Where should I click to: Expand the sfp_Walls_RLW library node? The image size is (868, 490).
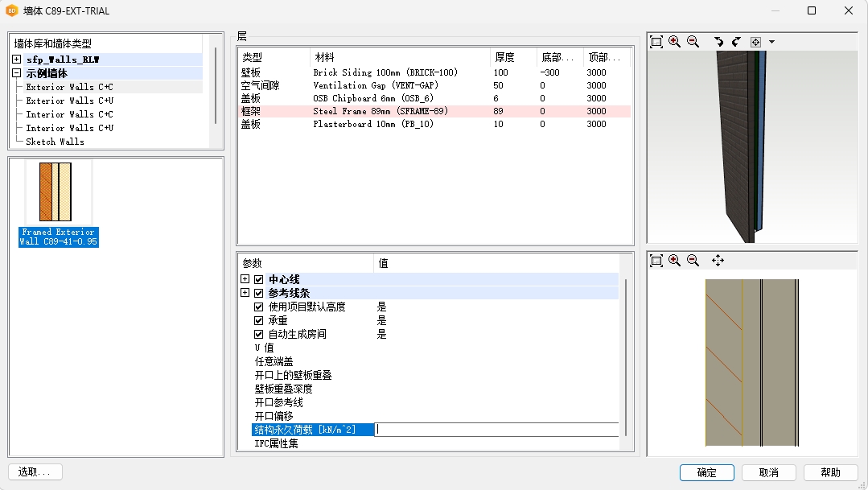tap(17, 60)
